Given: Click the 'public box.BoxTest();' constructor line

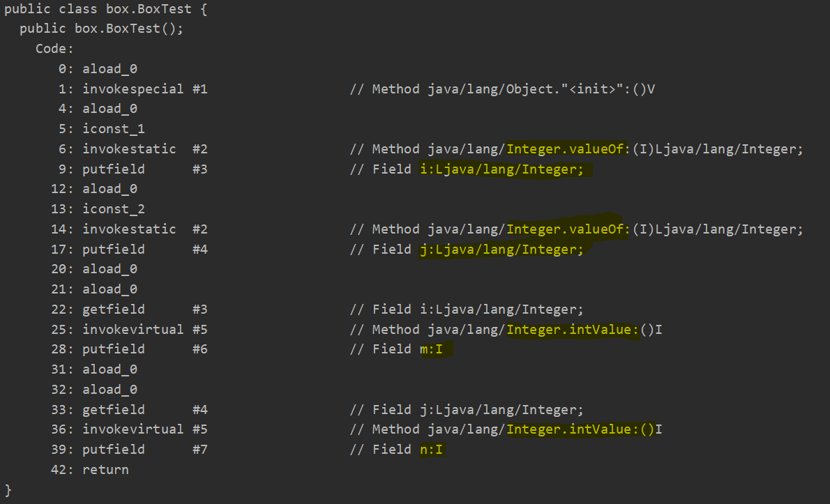Looking at the screenshot, I should pyautogui.click(x=101, y=29).
